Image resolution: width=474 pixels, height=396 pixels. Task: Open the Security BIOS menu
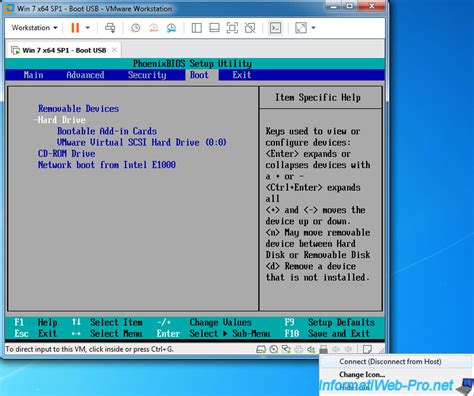pos(147,75)
